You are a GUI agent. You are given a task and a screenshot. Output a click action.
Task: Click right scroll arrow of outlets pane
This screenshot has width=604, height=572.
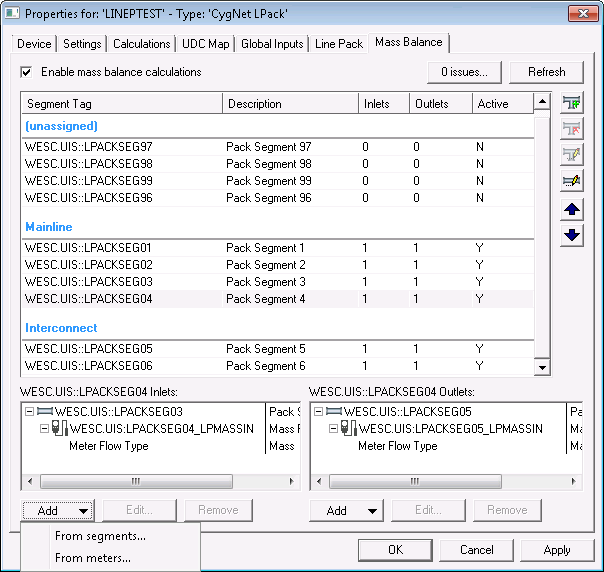click(574, 481)
